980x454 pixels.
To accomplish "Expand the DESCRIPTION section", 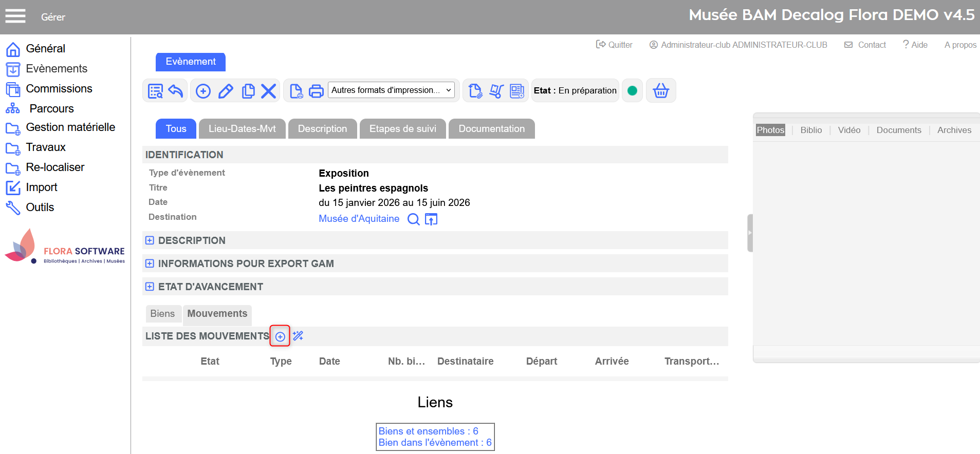I will [150, 240].
